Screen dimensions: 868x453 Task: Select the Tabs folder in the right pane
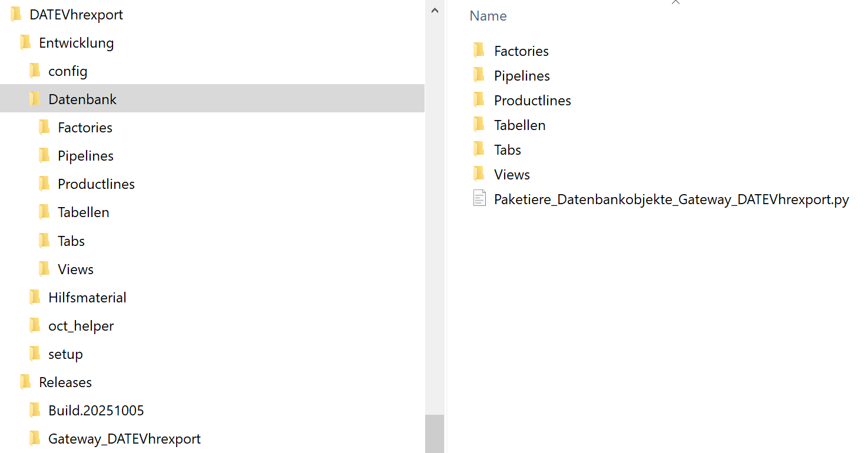506,149
